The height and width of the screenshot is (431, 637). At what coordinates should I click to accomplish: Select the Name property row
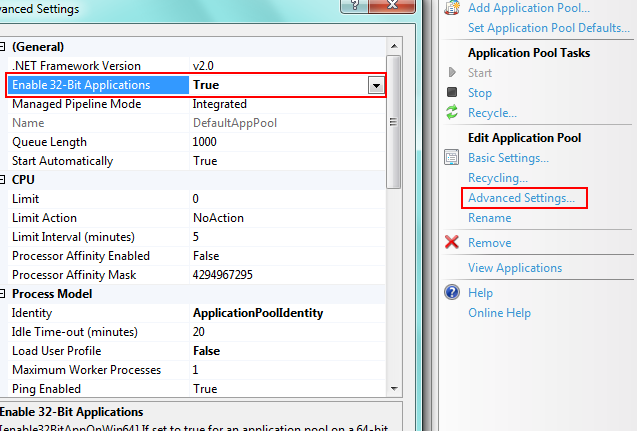197,123
